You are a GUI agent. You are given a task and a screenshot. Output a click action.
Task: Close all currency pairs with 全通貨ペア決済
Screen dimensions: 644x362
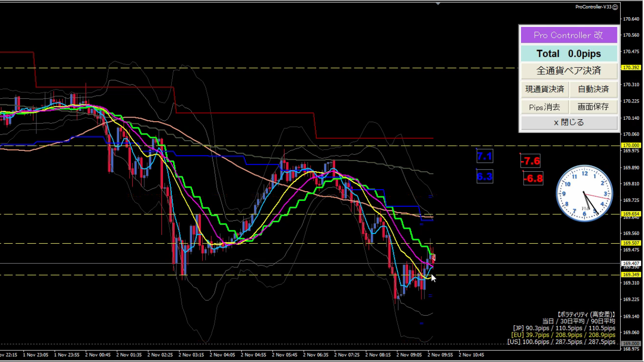569,71
